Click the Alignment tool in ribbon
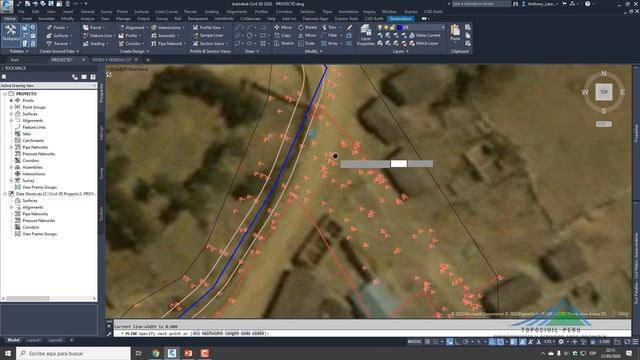Viewport: 640px width, 360px height. (133, 27)
